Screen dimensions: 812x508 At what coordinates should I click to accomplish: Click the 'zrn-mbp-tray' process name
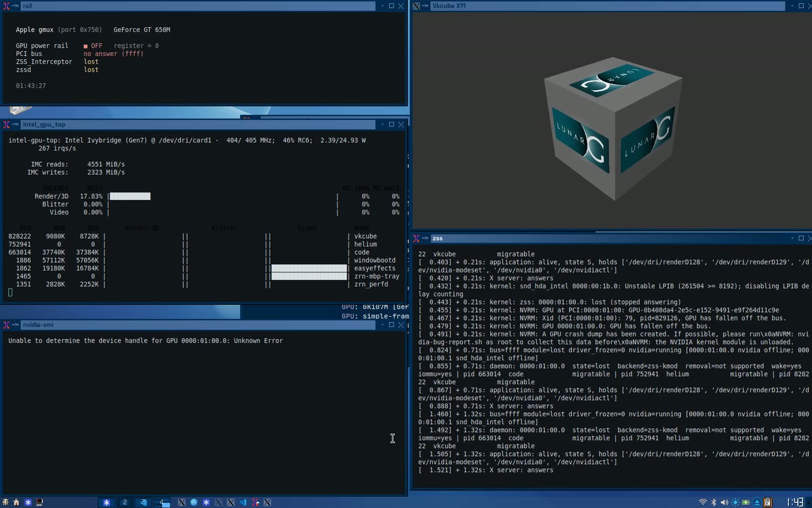click(377, 277)
